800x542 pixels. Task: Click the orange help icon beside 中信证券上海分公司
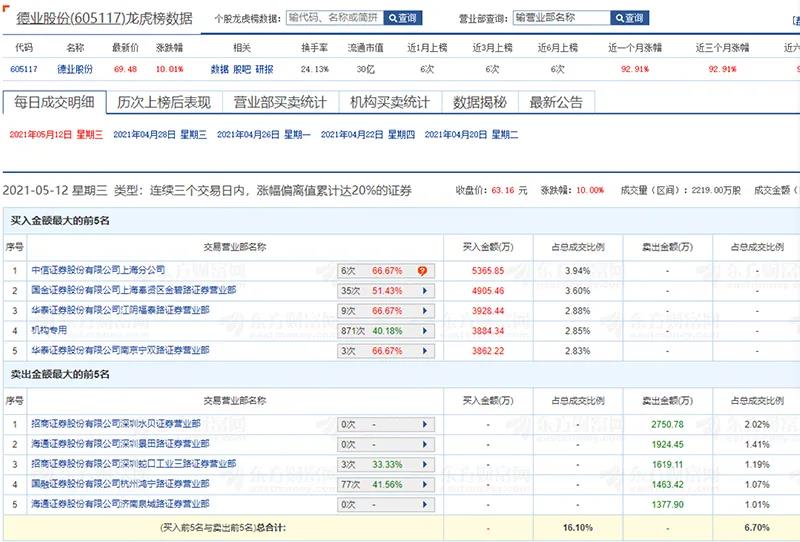pos(423,270)
